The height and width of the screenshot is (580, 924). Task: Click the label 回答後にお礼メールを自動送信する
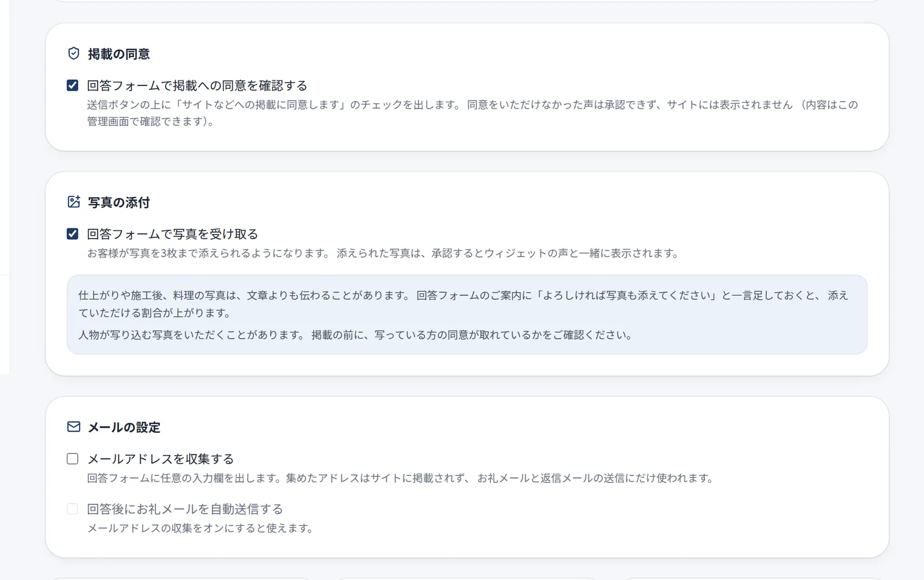(x=185, y=509)
